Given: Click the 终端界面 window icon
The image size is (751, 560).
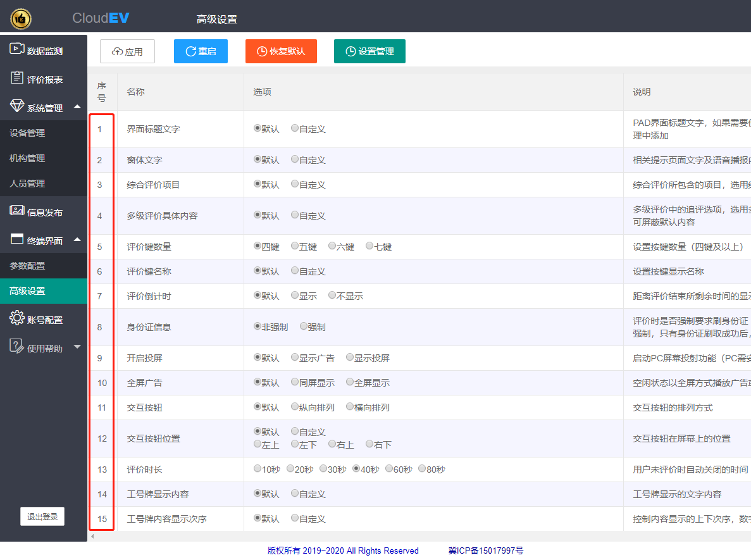Looking at the screenshot, I should pos(16,239).
